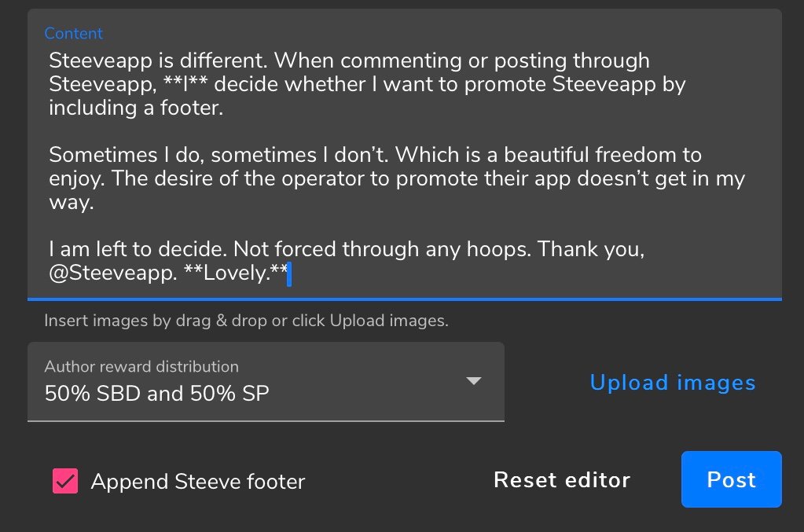Click the 'Insert images by drag & drop' hint text
Image resolution: width=804 pixels, height=532 pixels.
coord(246,321)
